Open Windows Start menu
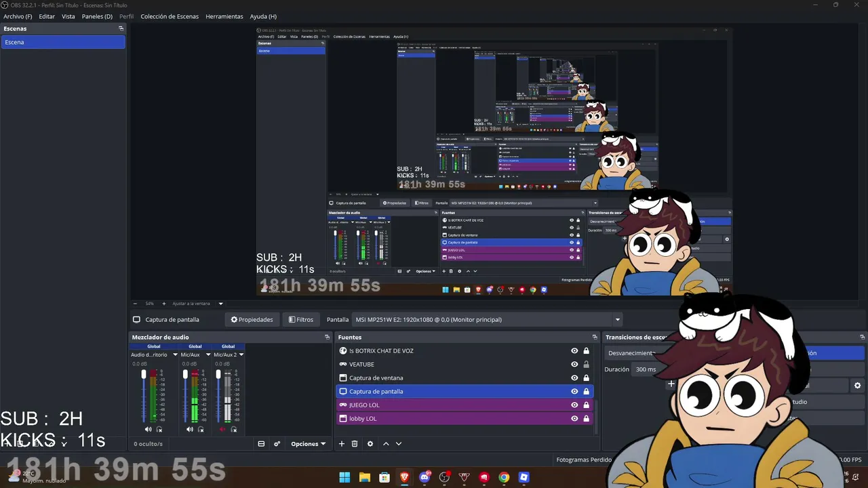Image resolution: width=868 pixels, height=488 pixels. (x=344, y=477)
